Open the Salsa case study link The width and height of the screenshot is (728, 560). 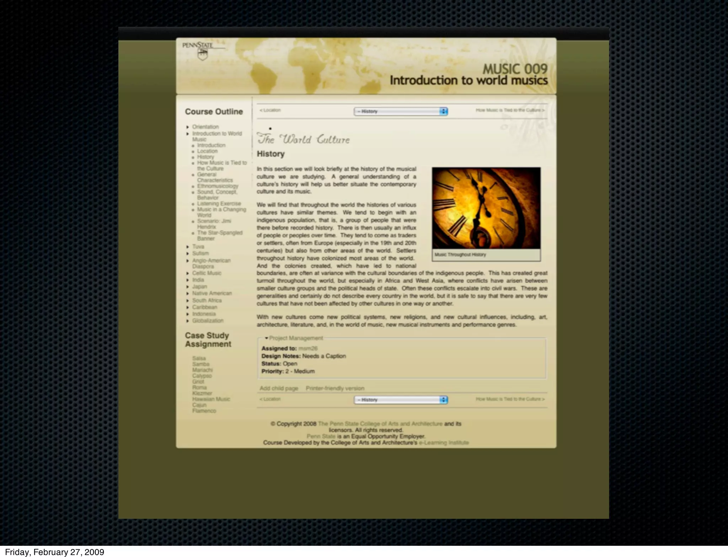[199, 359]
